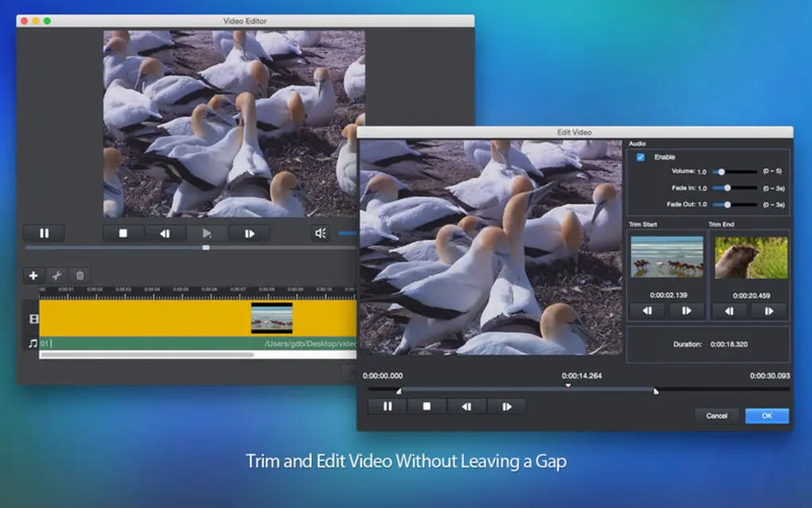Select the video thumbnail on the yellow track
Viewport: 812px width, 508px height.
271,318
